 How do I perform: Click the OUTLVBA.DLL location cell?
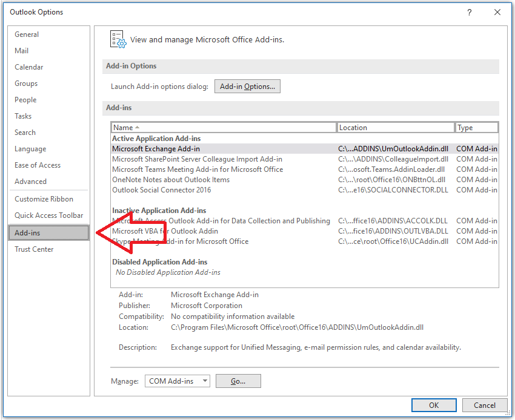(x=393, y=231)
